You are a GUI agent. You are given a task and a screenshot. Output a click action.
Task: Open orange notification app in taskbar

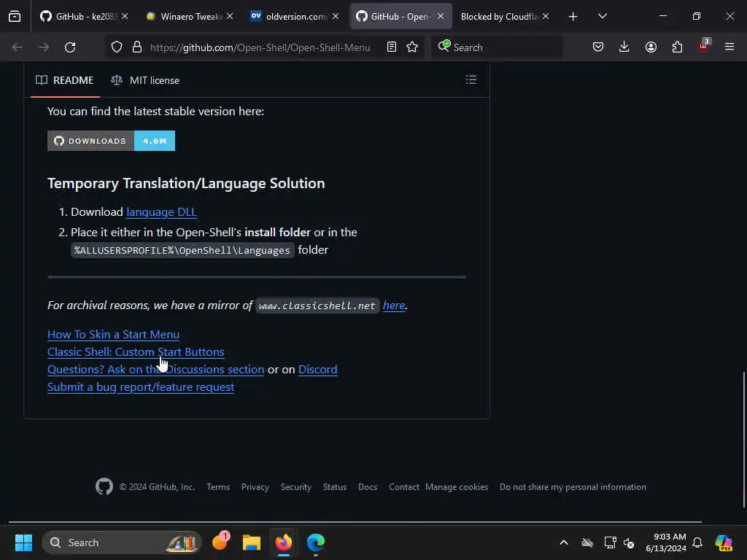click(x=220, y=542)
